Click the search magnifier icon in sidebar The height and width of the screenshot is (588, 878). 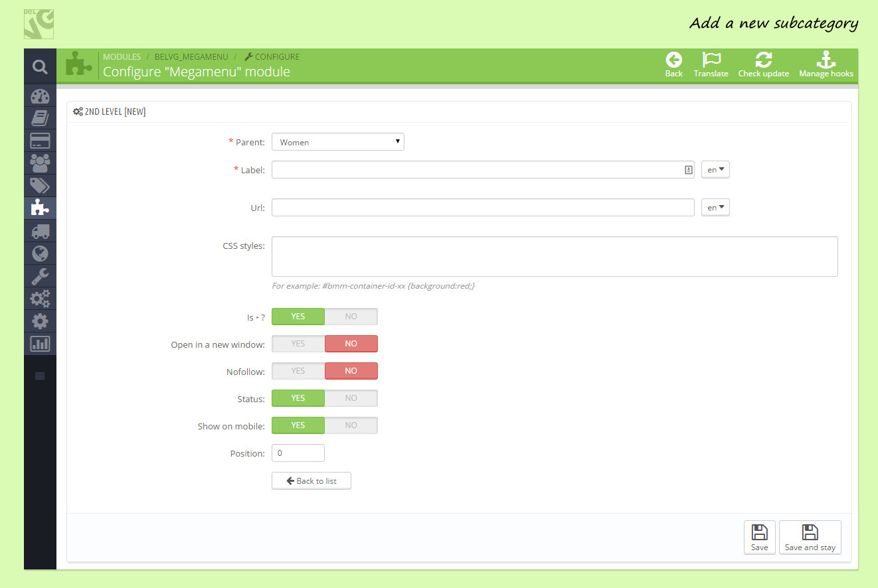[40, 66]
